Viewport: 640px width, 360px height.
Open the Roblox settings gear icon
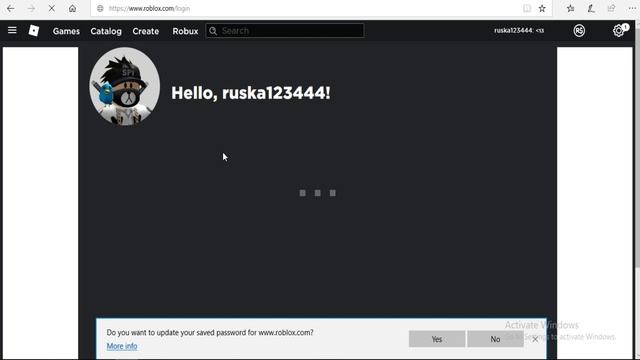[x=619, y=31]
